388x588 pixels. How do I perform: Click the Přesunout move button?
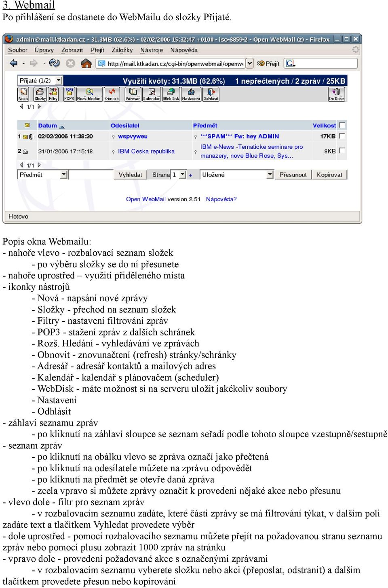tap(293, 175)
